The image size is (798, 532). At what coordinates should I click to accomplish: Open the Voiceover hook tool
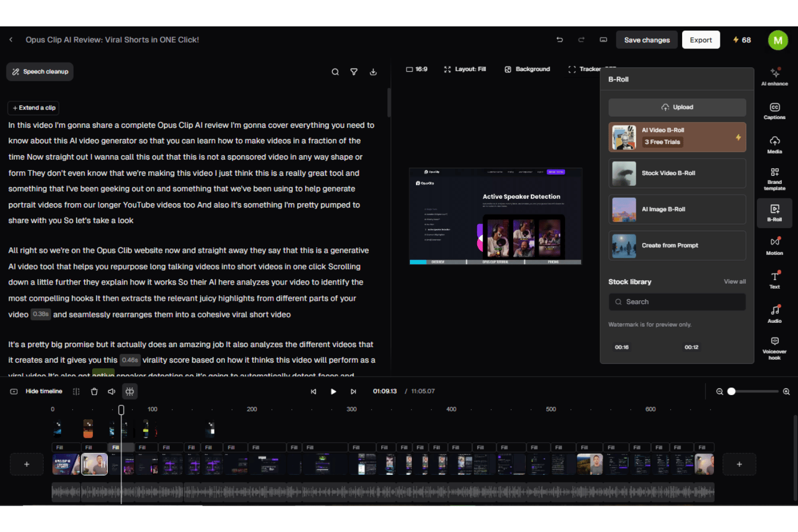(775, 348)
